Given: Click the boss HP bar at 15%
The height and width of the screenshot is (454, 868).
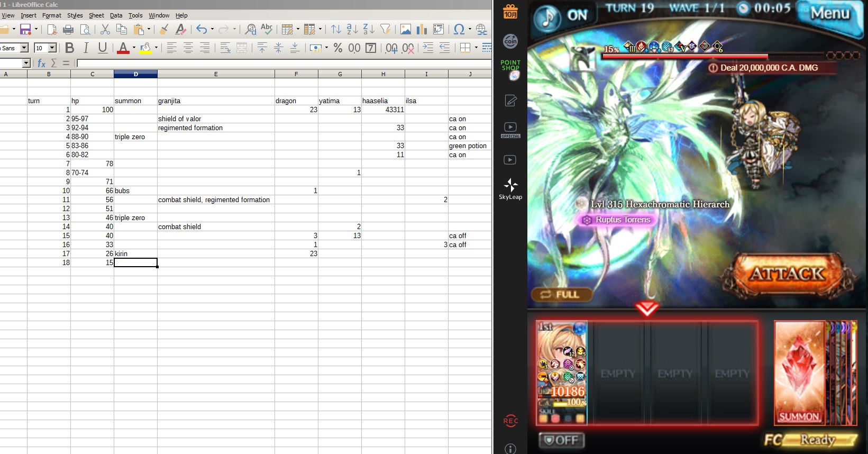Looking at the screenshot, I should [712, 56].
